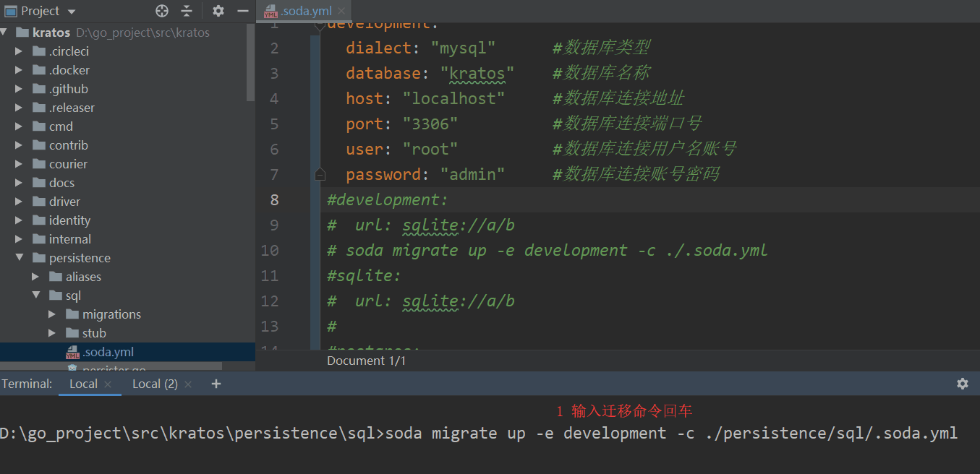Select .soda.yml file in project tree
This screenshot has width=980, height=474.
[x=108, y=352]
